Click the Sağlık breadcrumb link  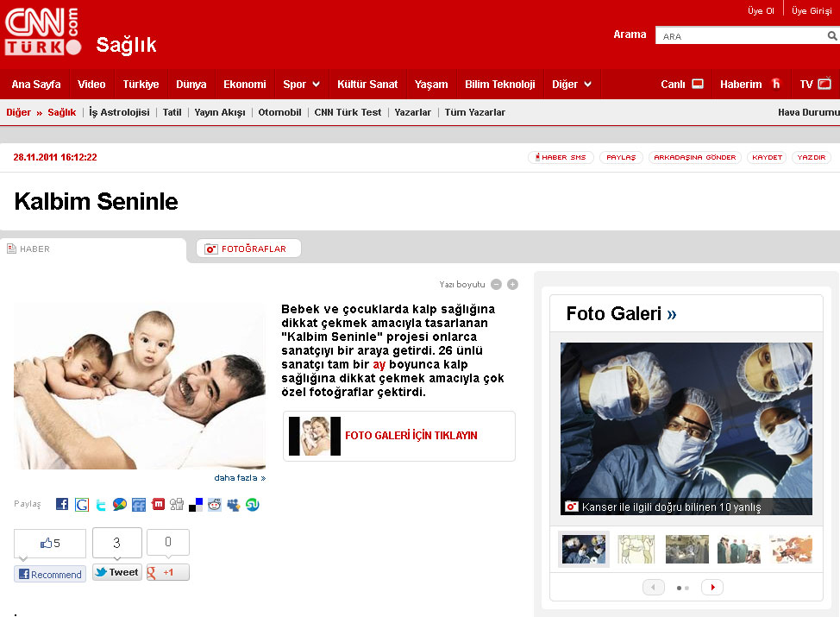point(61,112)
